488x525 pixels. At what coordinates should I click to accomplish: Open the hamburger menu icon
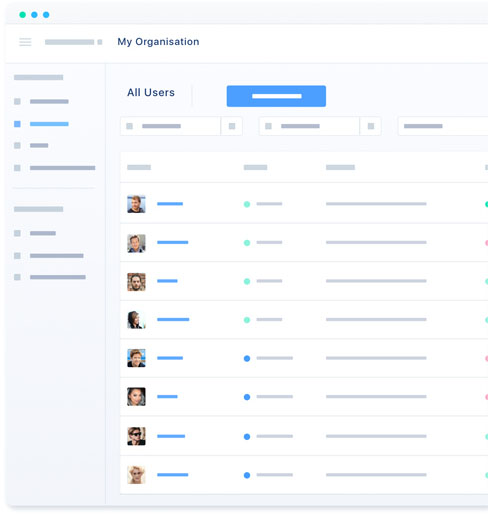point(25,42)
